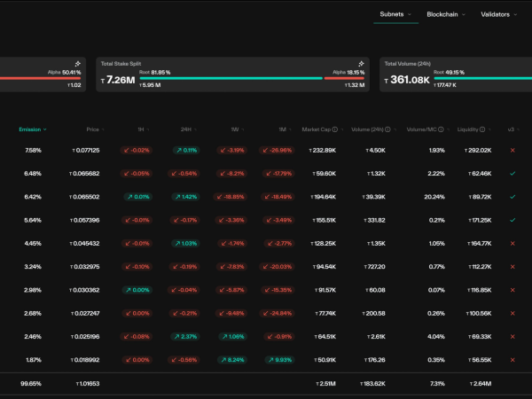
Task: Click the red X in the 2.68% emission row
Action: coord(512,313)
